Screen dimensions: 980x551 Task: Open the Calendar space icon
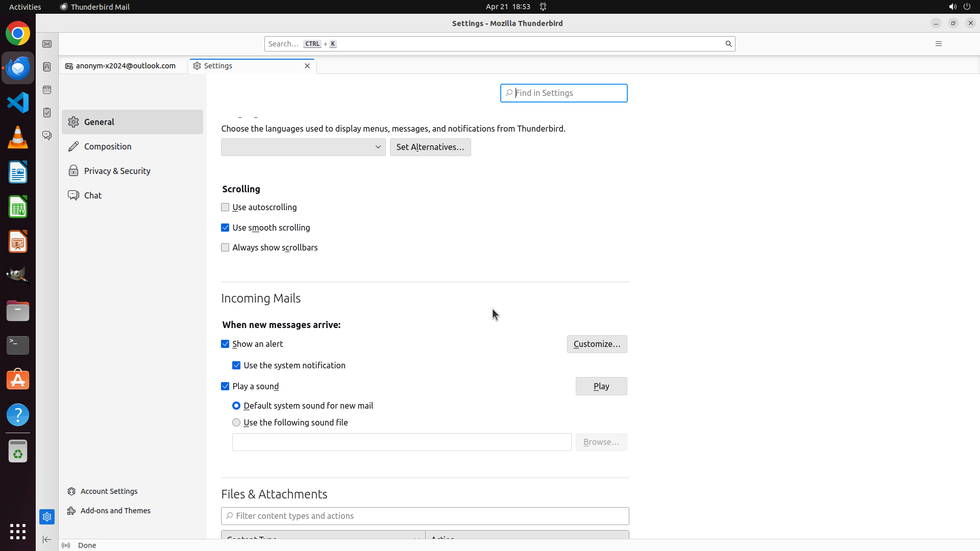tap(47, 90)
